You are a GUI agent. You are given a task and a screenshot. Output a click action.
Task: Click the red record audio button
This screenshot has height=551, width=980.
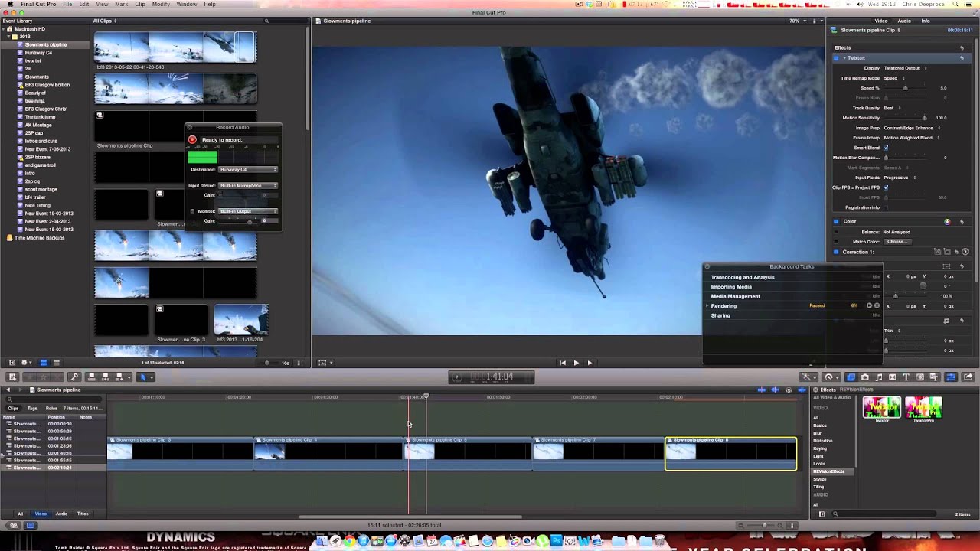point(192,140)
